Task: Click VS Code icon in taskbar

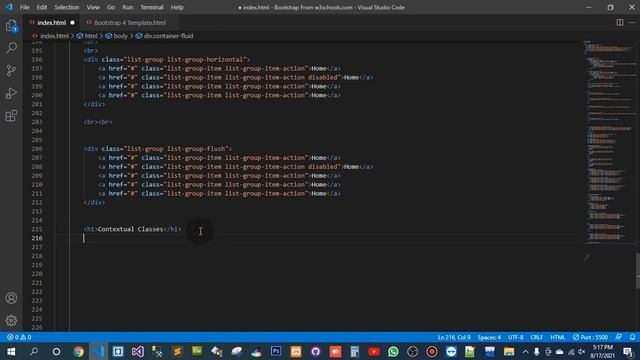Action: (98, 351)
